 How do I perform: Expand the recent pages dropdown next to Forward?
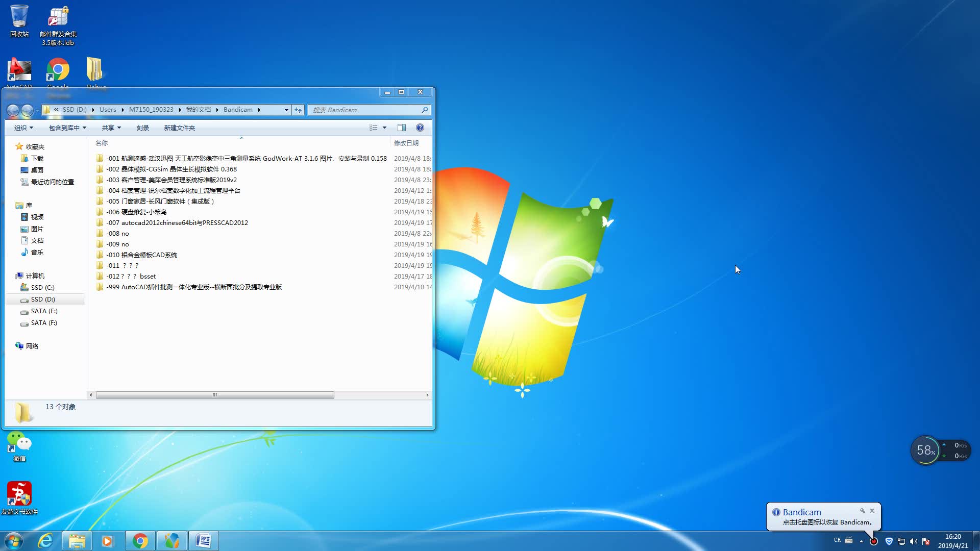click(x=37, y=110)
